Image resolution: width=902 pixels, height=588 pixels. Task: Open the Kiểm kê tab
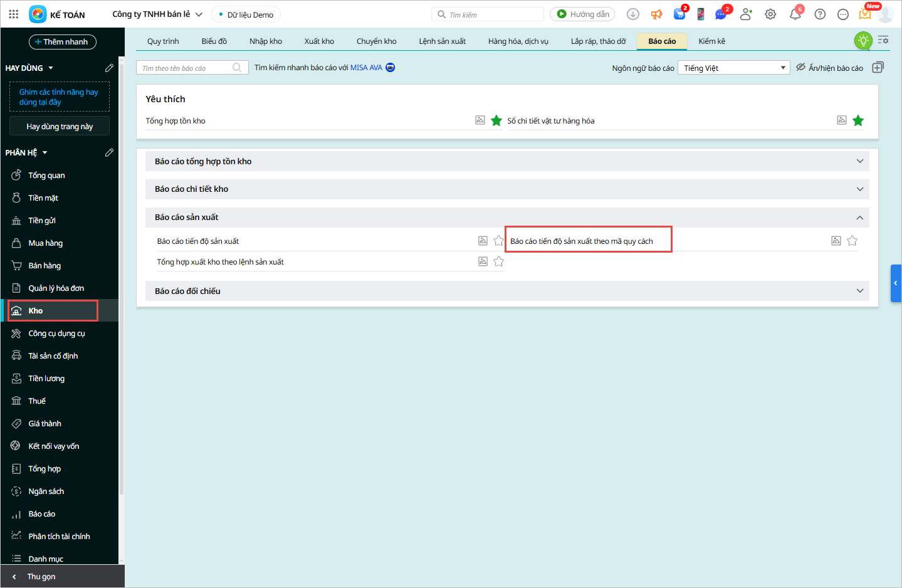coord(711,41)
